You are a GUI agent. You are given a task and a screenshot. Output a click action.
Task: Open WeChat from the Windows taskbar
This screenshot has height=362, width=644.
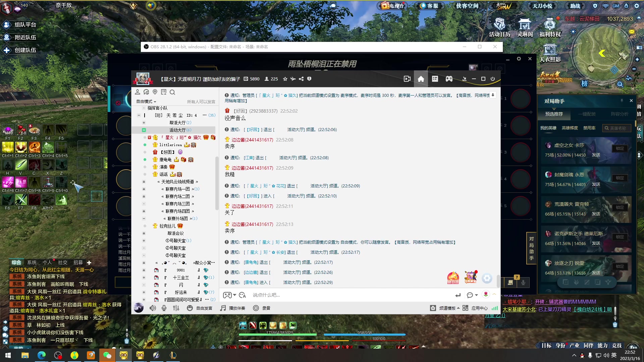[x=107, y=355]
